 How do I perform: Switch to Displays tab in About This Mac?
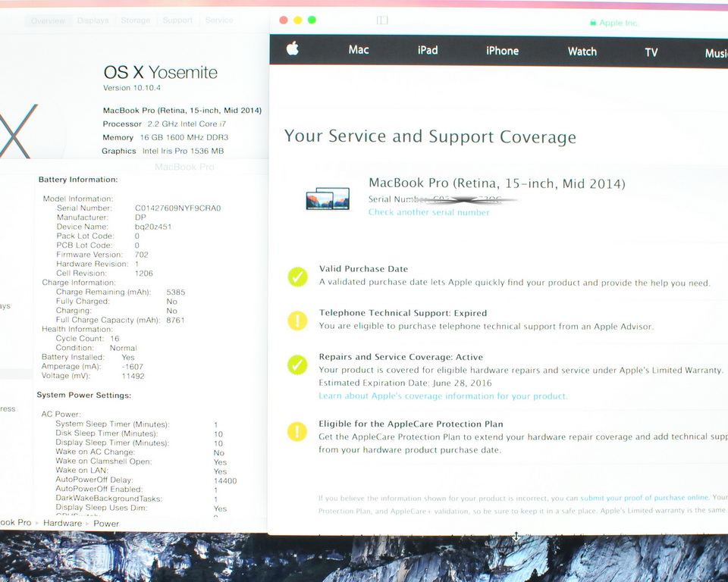(93, 20)
